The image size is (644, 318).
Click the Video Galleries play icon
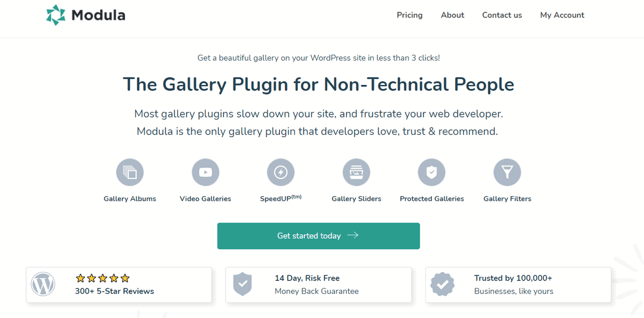pos(206,172)
